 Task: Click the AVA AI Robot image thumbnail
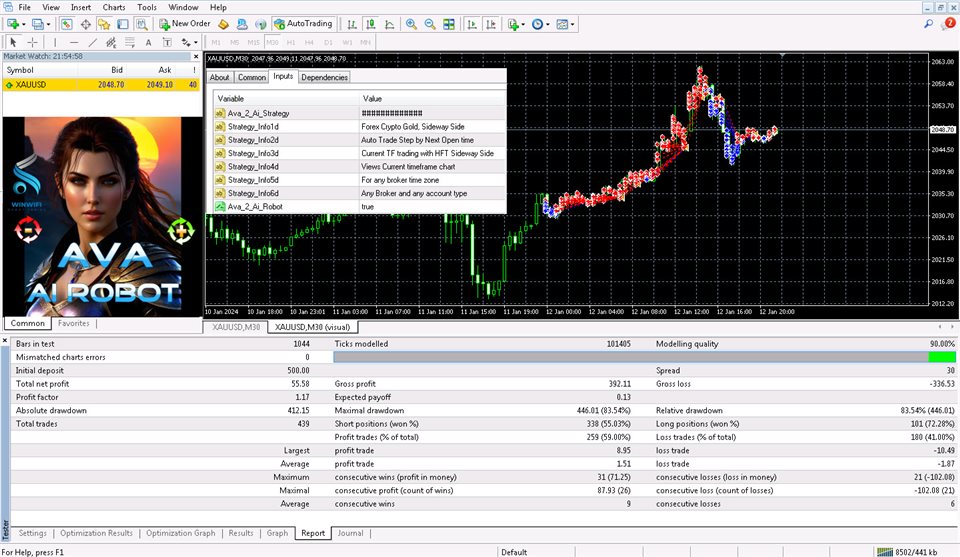[x=102, y=216]
